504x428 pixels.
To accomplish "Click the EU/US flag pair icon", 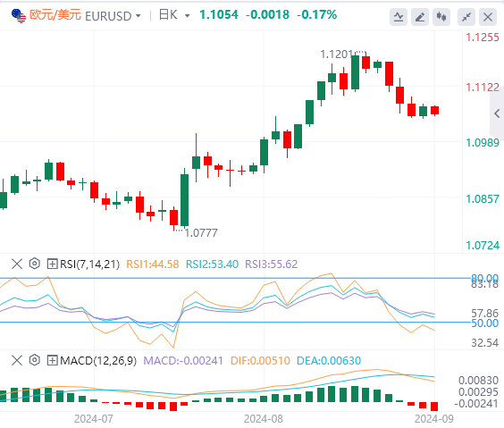I will [x=19, y=16].
